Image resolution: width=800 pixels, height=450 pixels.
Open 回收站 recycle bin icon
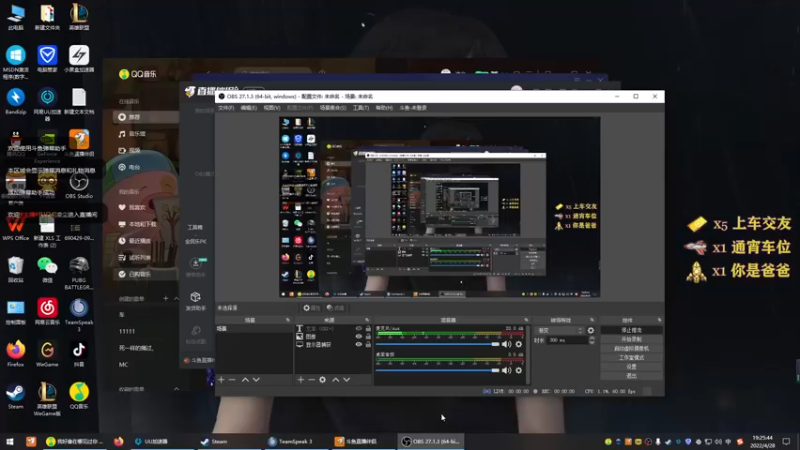pyautogui.click(x=15, y=270)
